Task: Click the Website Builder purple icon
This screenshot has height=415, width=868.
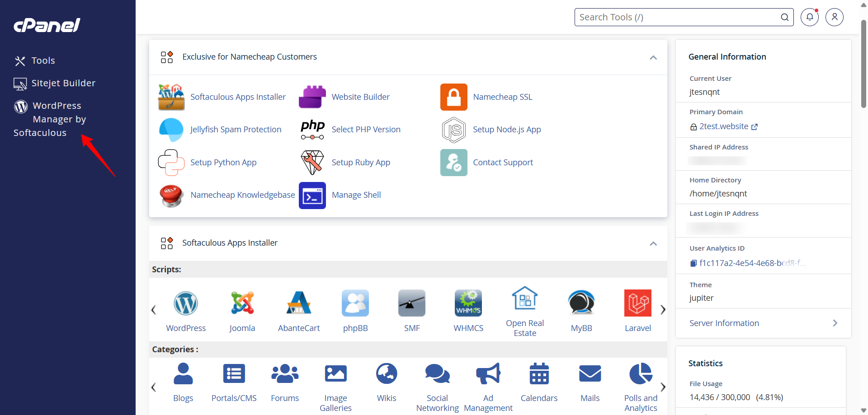Action: tap(312, 97)
